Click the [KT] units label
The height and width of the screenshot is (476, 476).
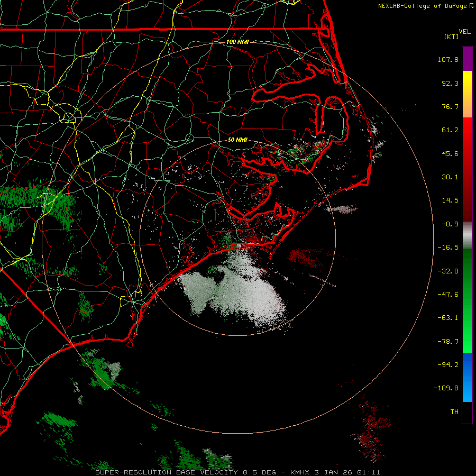tap(452, 36)
